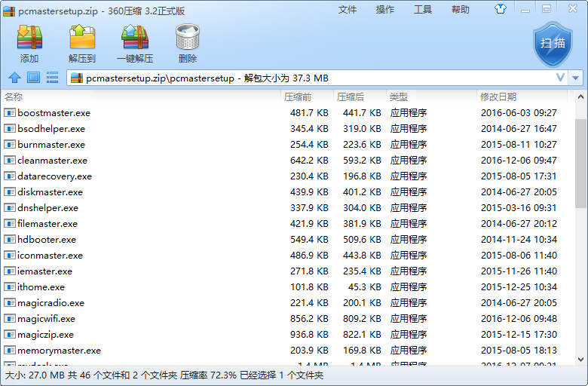The image size is (588, 386).
Task: Click the scrollbar down arrow
Action: coord(580,360)
